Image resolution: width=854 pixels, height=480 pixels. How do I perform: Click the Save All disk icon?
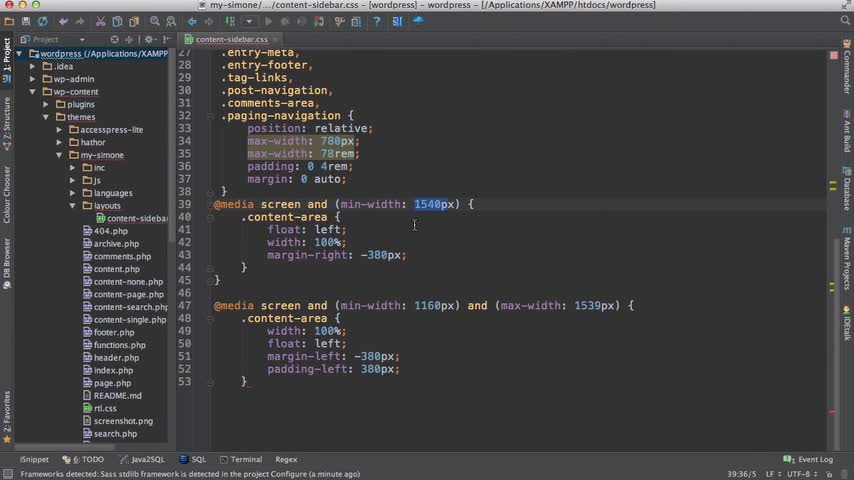coord(26,21)
